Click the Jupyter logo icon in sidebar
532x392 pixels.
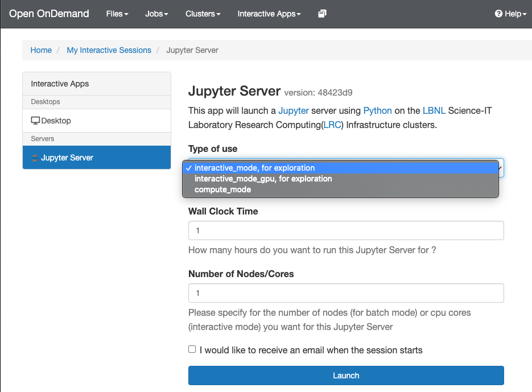(x=35, y=158)
